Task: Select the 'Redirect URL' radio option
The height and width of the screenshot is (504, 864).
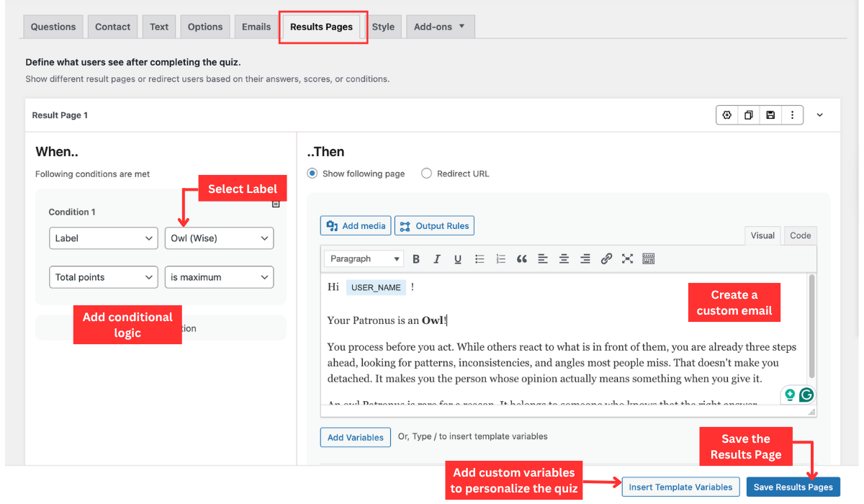Action: pyautogui.click(x=426, y=174)
